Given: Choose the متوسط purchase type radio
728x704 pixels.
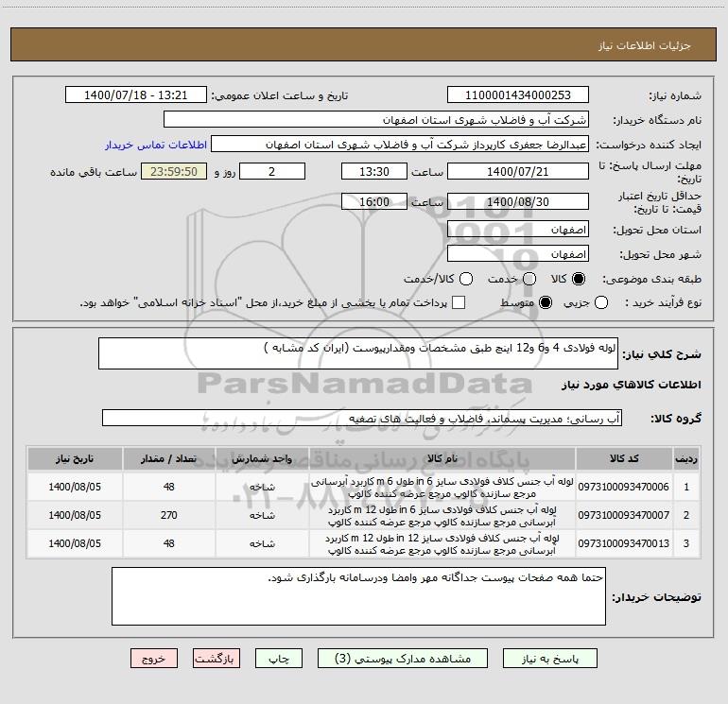Looking at the screenshot, I should pyautogui.click(x=546, y=302).
